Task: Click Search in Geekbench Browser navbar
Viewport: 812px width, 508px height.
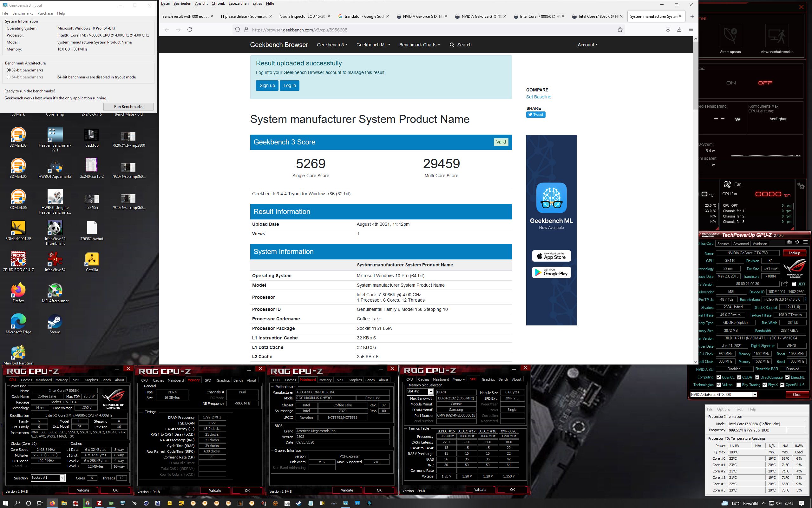Action: 460,45
